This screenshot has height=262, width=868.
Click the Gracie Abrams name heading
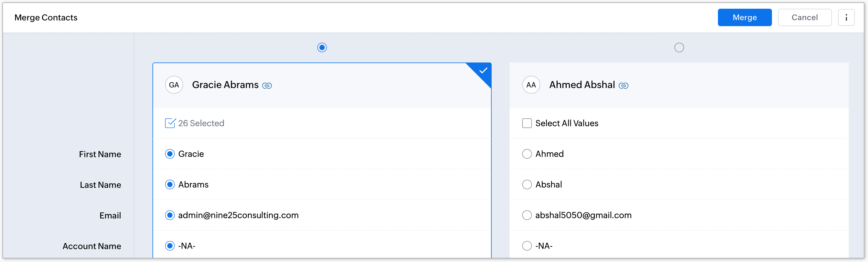coord(225,85)
